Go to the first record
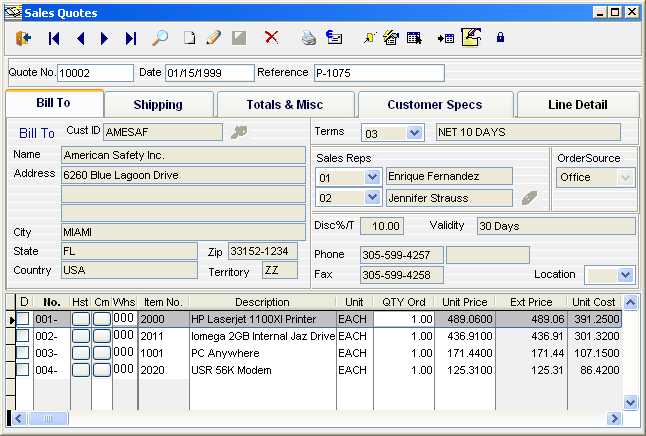This screenshot has width=646, height=436. click(x=54, y=38)
